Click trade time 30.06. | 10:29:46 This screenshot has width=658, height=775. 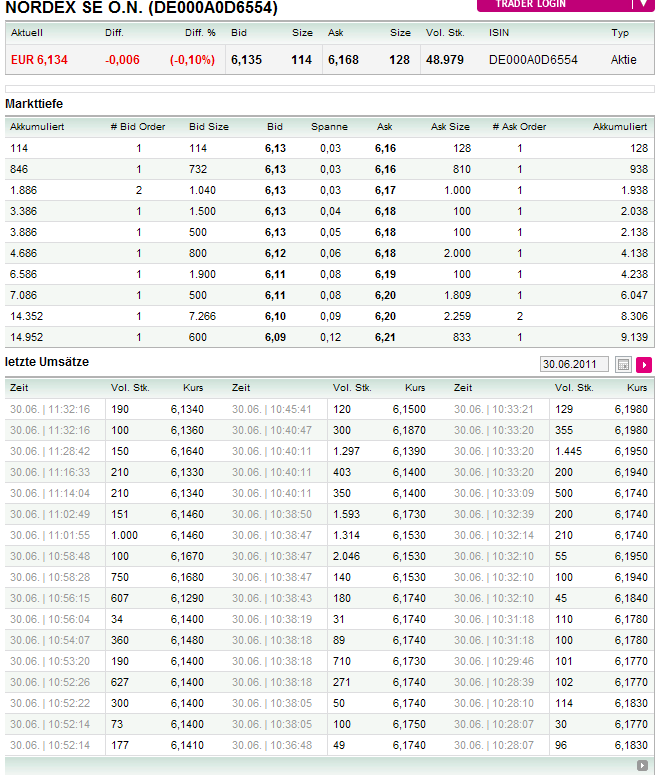click(x=494, y=661)
